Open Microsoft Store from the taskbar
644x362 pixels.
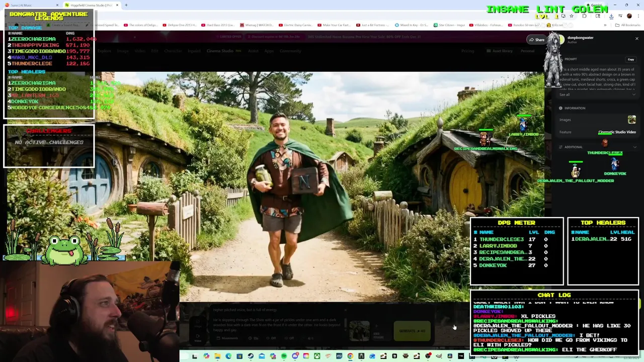(239, 356)
